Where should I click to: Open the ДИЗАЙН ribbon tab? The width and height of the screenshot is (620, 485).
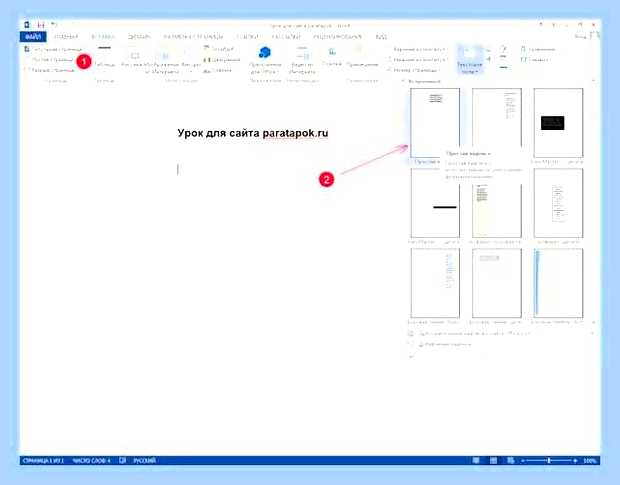pos(139,37)
